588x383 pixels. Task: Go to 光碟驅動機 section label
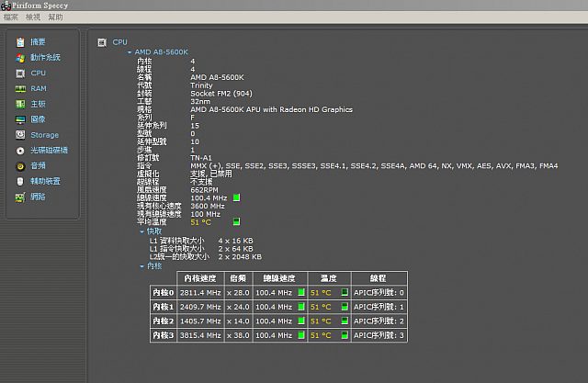click(x=49, y=151)
